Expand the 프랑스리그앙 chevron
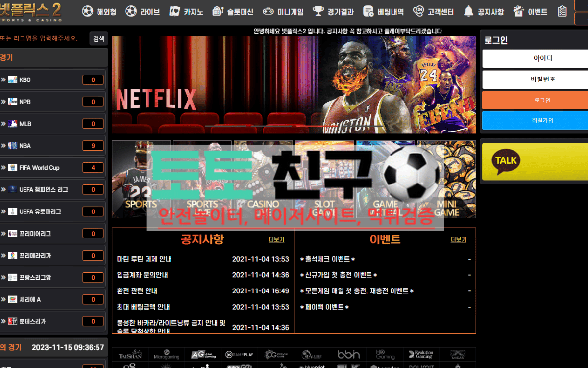The height and width of the screenshot is (368, 588). (3, 277)
